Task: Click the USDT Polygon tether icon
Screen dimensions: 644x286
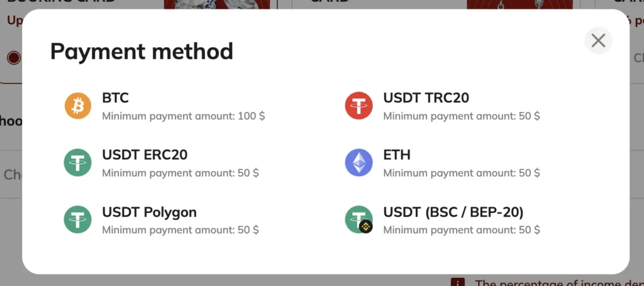Action: pyautogui.click(x=78, y=219)
